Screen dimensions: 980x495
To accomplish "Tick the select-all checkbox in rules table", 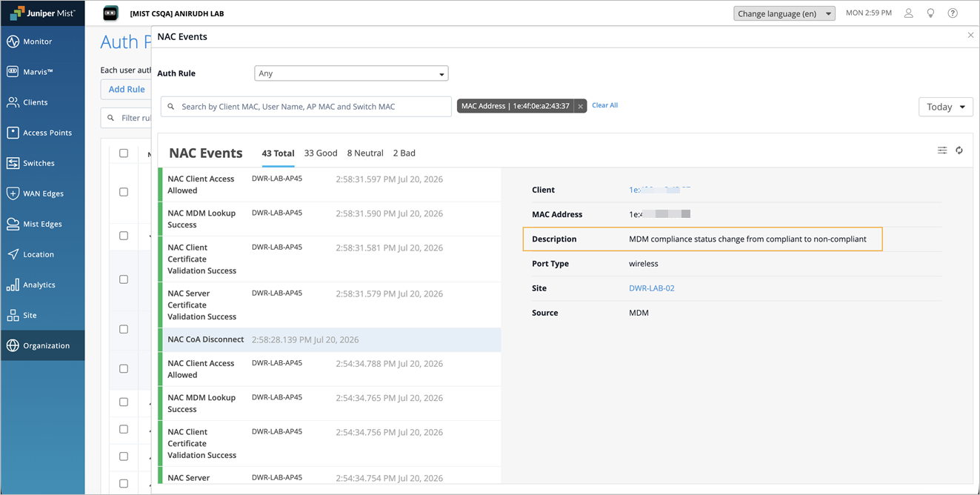I will pyautogui.click(x=124, y=153).
